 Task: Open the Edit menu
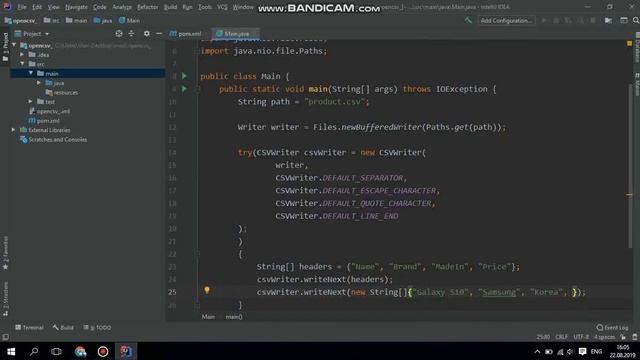pyautogui.click(x=37, y=7)
